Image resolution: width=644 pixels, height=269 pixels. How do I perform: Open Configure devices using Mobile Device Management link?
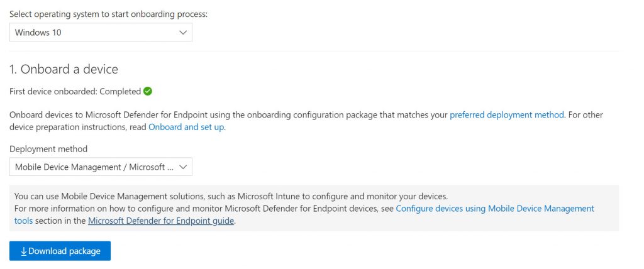click(495, 208)
